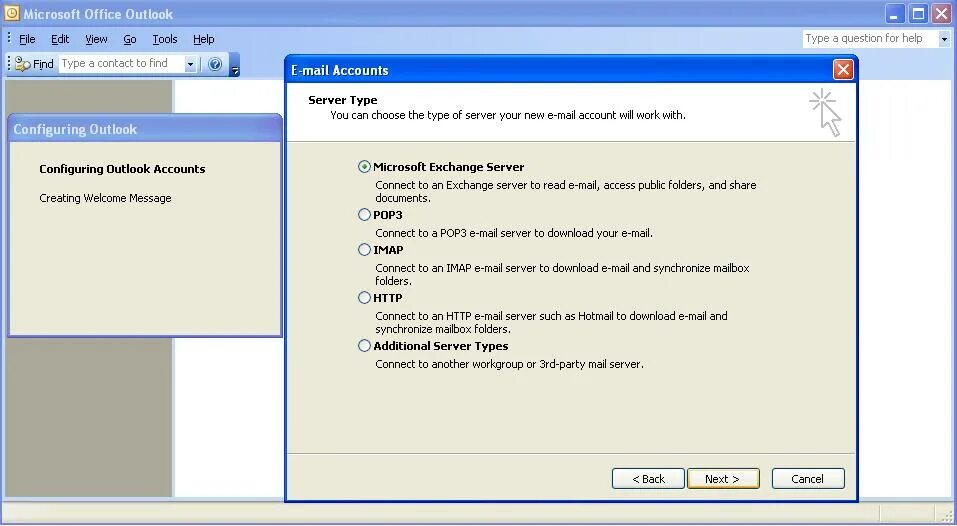This screenshot has width=957, height=526.
Task: Open Toolbar Options at toolbar end
Action: click(x=234, y=64)
